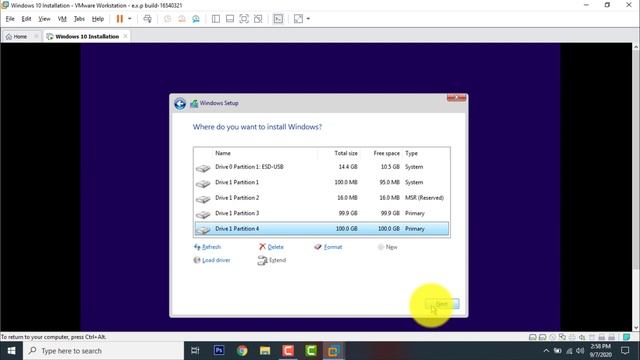
Task: Open the View menu
Action: tap(44, 19)
